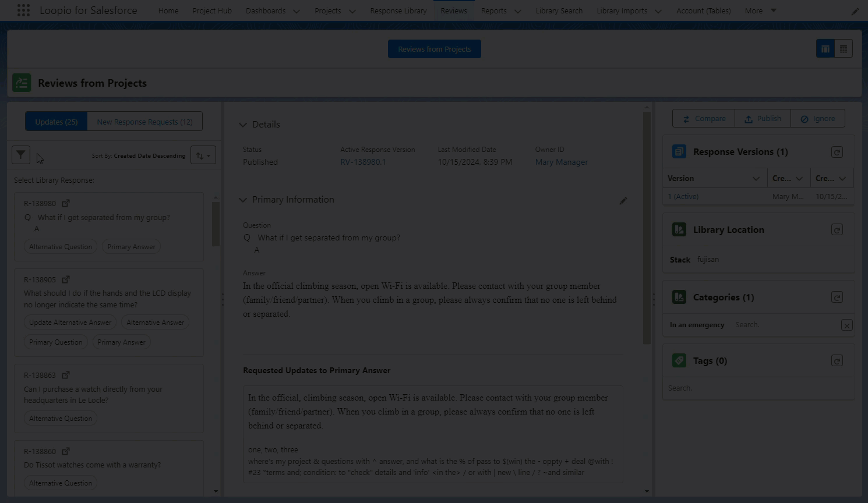Open the 1 (Active) version link

coord(683,197)
